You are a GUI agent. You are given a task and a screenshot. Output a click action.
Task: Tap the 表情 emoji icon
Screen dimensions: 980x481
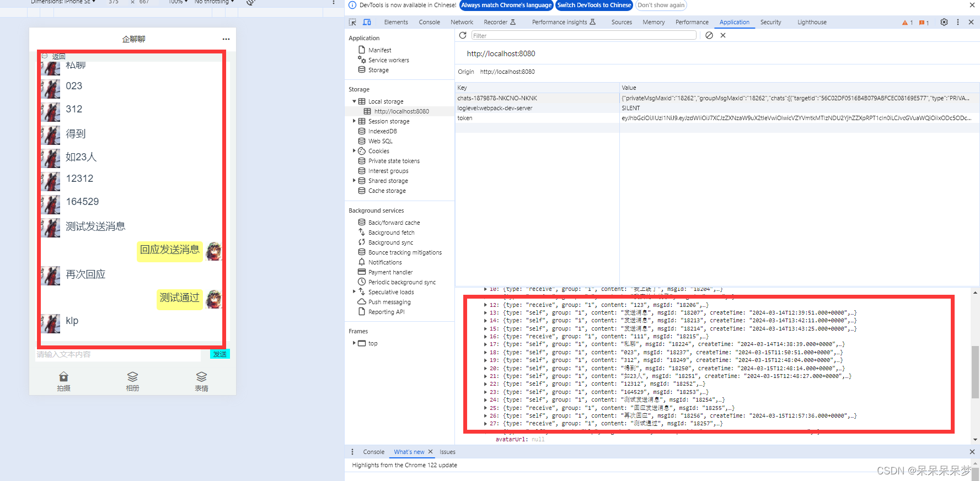tap(201, 377)
